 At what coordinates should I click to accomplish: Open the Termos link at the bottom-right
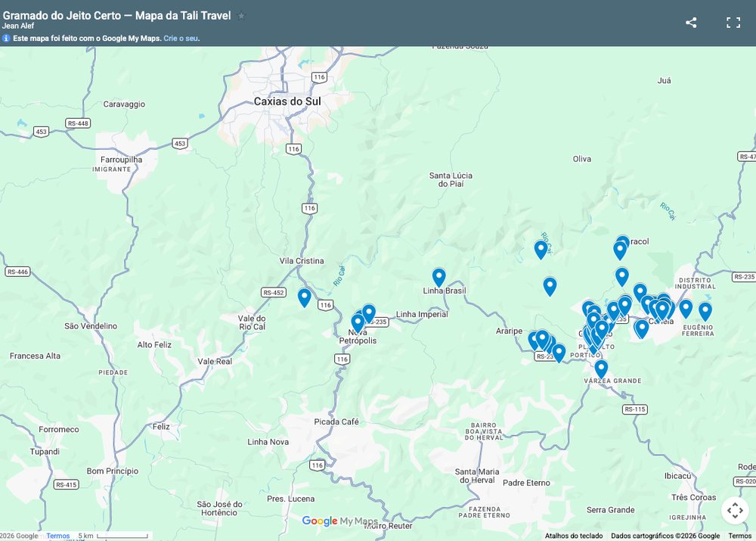point(739,536)
